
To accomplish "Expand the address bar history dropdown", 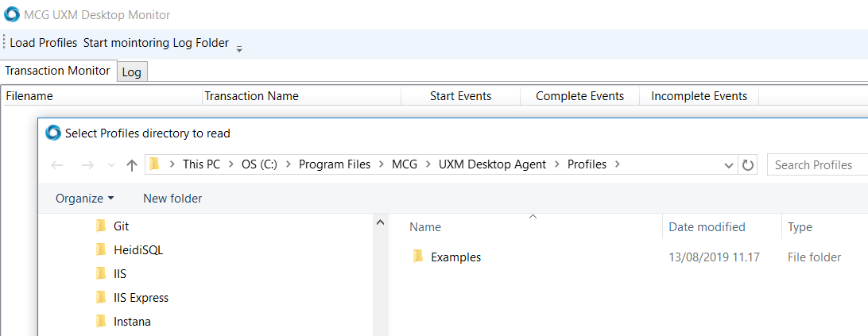I will [730, 165].
